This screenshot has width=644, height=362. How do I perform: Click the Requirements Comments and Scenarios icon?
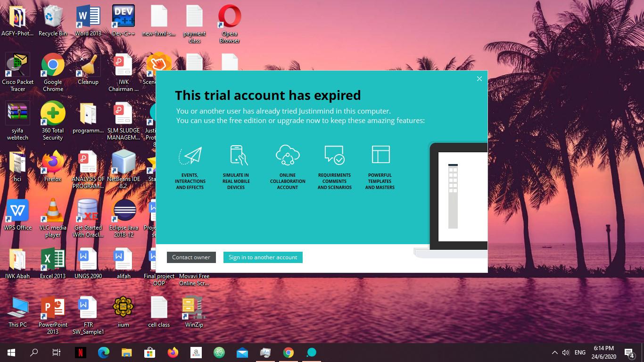334,155
